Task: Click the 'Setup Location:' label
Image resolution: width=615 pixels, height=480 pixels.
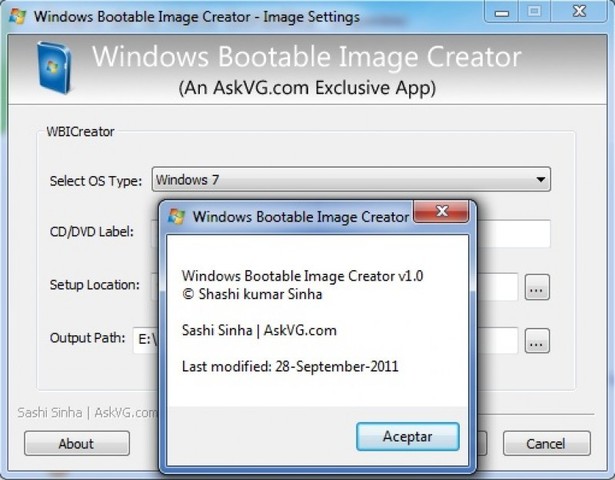Action: coord(95,285)
